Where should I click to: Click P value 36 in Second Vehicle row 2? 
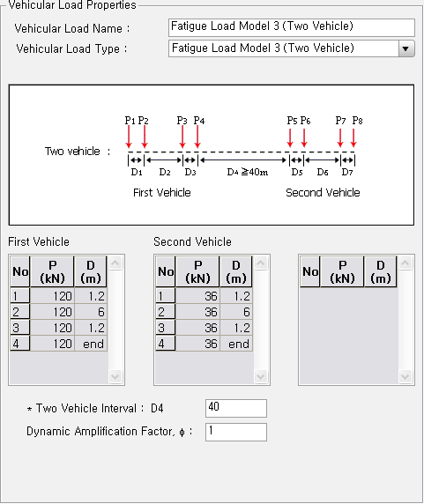coord(197,311)
